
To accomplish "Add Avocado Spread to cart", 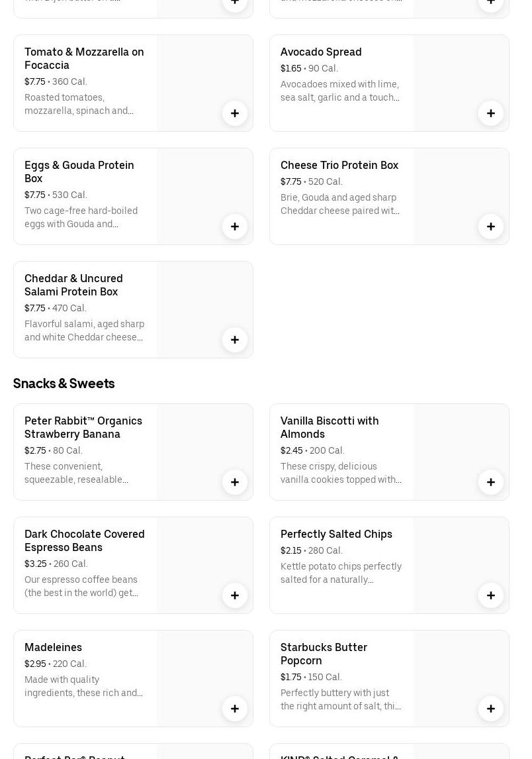I will click(491, 113).
